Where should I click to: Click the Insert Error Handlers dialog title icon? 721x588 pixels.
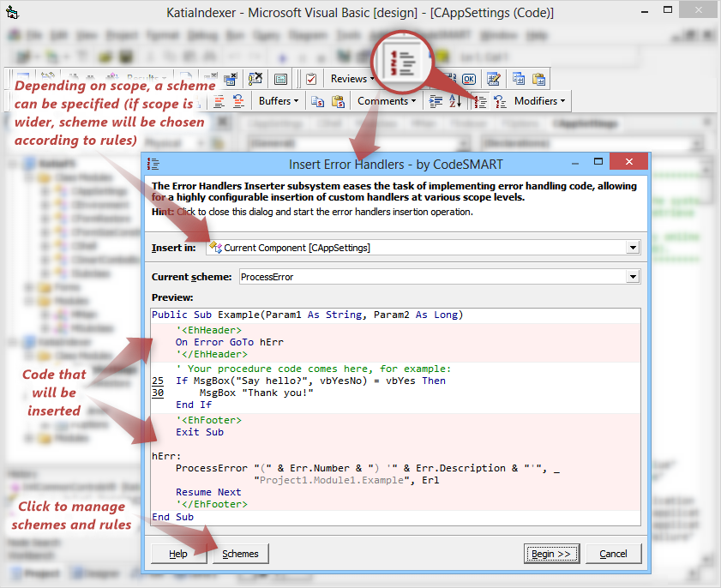[153, 164]
